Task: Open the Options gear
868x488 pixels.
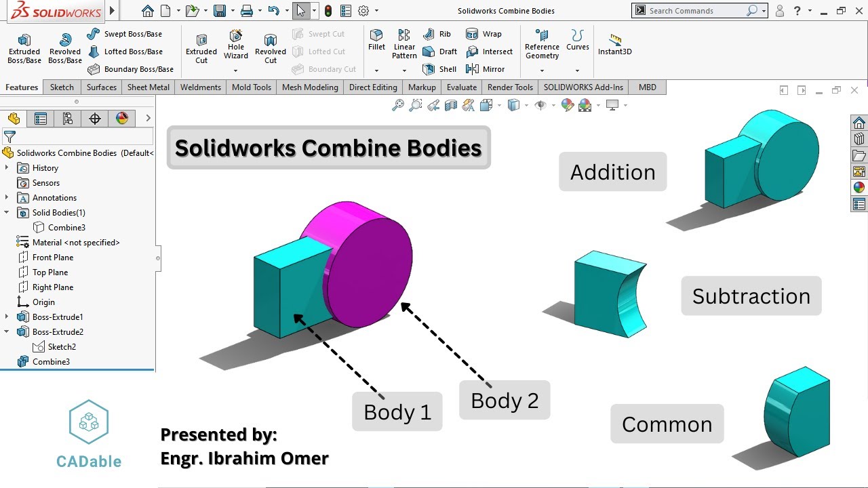Action: tap(363, 11)
